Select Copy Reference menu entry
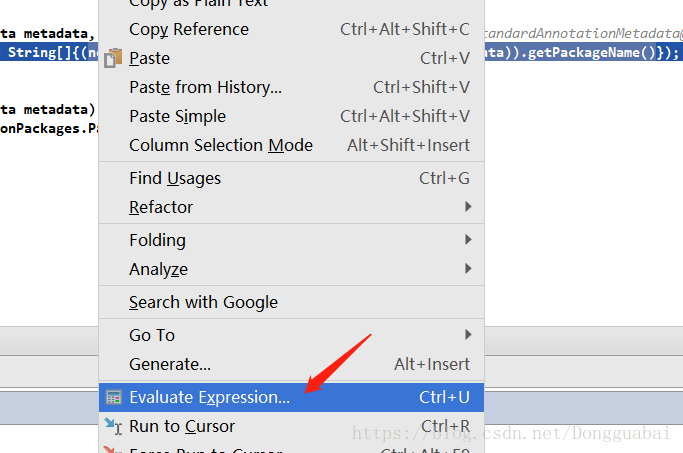 click(291, 30)
